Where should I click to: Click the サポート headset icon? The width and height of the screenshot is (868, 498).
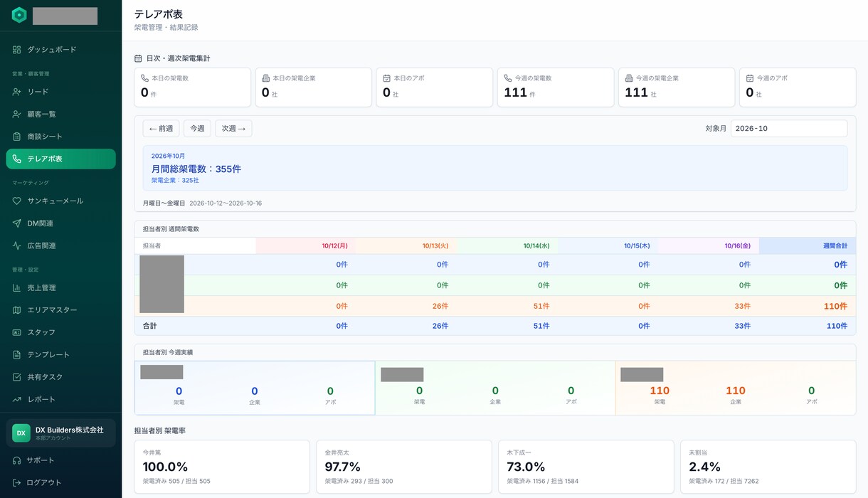coord(17,460)
